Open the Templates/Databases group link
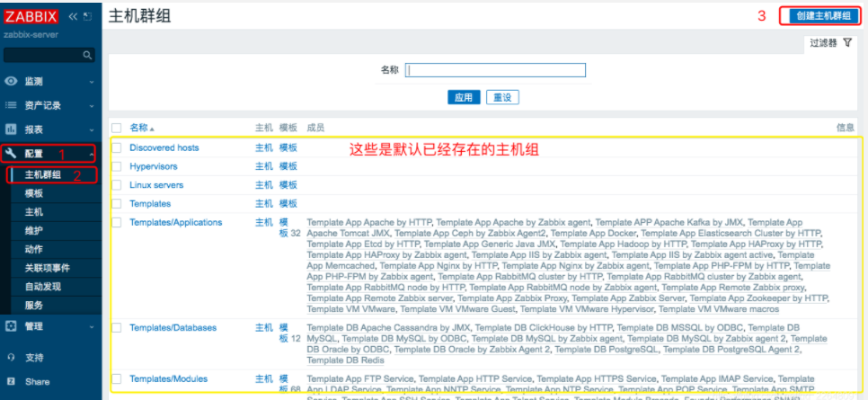Viewport: 868px width, 400px height. [173, 327]
